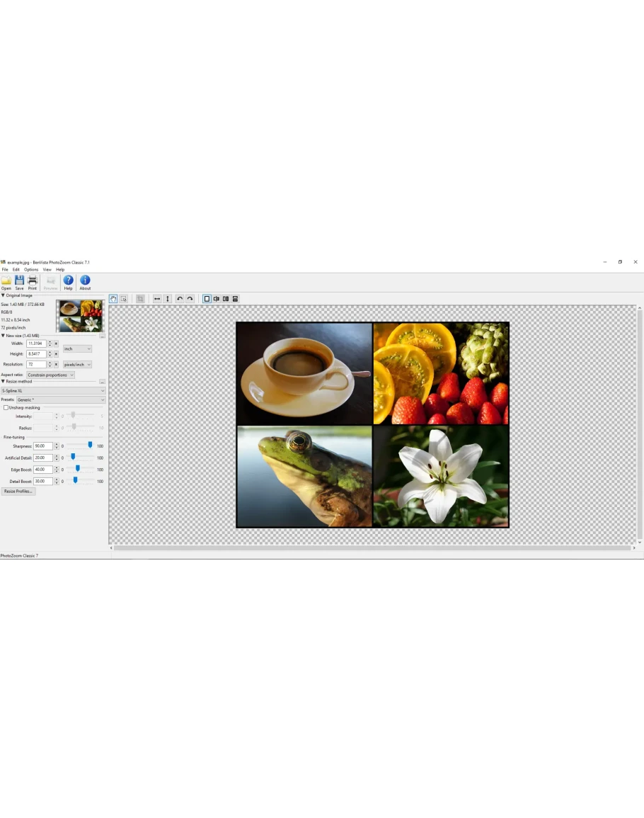Rotate image counterclockwise
644x818 pixels.
180,299
